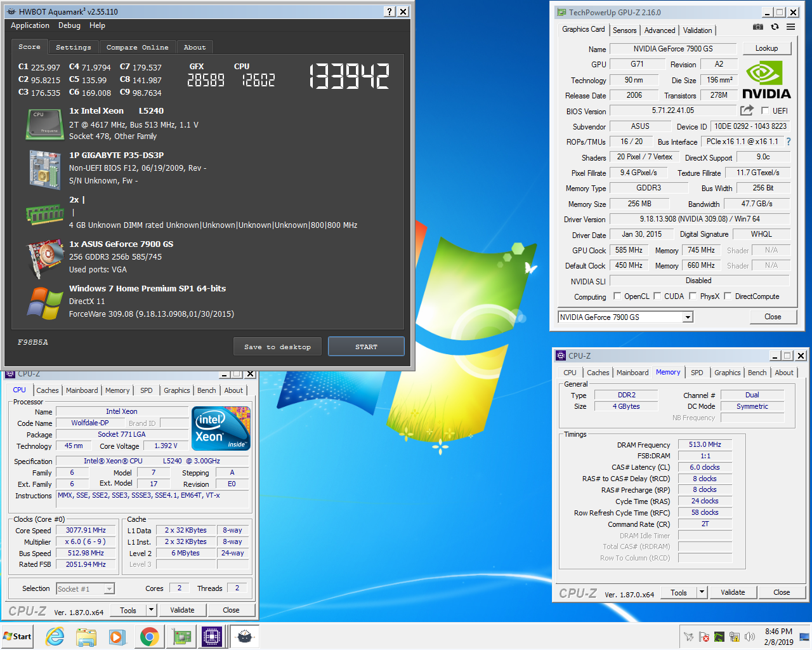The width and height of the screenshot is (812, 650).
Task: Open the Advanced tab in GPU-Z
Action: click(660, 30)
